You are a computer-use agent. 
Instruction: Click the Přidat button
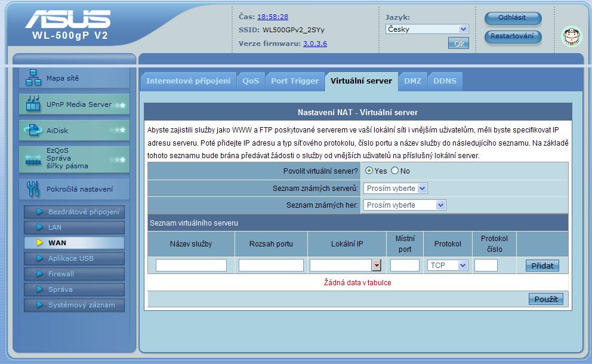tap(542, 266)
